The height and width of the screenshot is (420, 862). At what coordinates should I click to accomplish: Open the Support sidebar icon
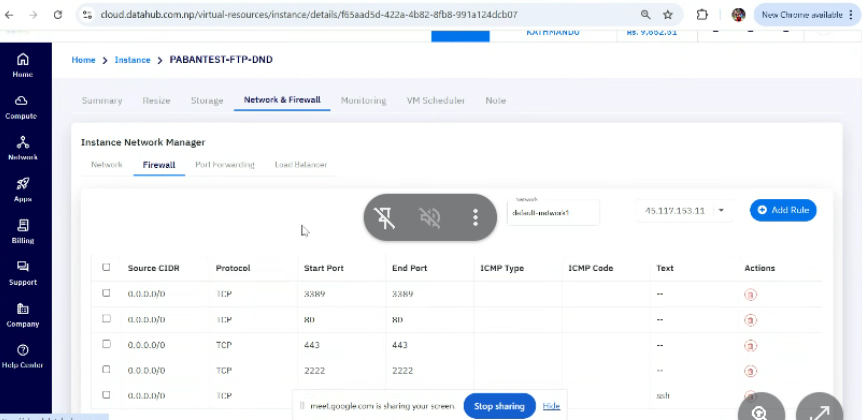[22, 272]
